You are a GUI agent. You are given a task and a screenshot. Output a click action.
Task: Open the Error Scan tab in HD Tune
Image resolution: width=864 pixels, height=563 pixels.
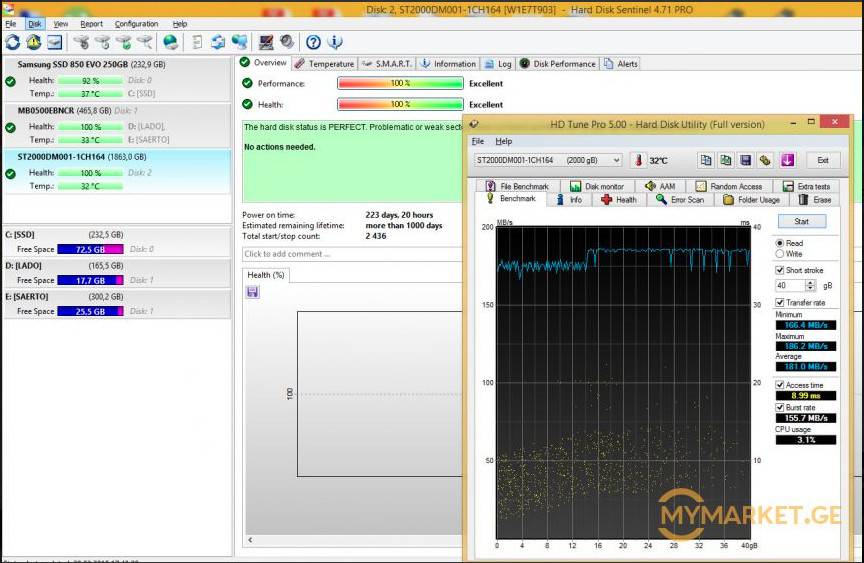coord(679,199)
